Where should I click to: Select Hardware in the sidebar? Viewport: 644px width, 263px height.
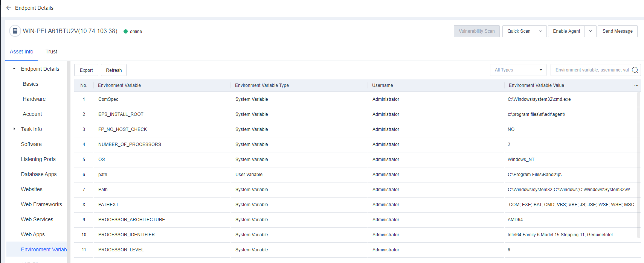tap(34, 99)
